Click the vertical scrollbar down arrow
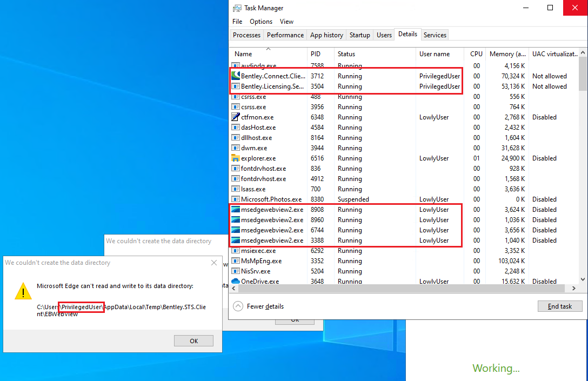The image size is (588, 381). (x=583, y=279)
